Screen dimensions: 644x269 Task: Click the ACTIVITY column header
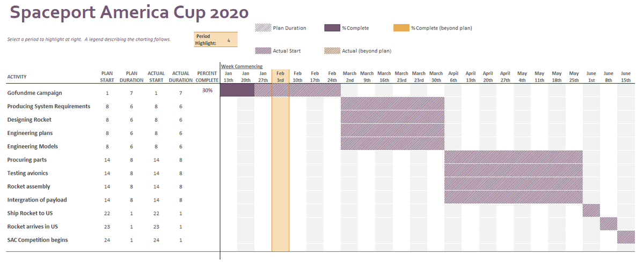[x=17, y=77]
